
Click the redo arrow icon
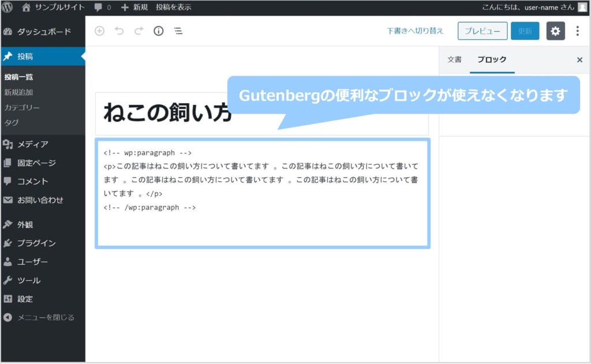tap(139, 31)
